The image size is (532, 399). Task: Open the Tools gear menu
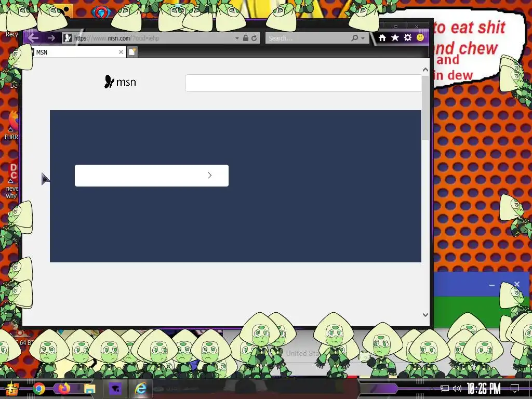pyautogui.click(x=408, y=37)
